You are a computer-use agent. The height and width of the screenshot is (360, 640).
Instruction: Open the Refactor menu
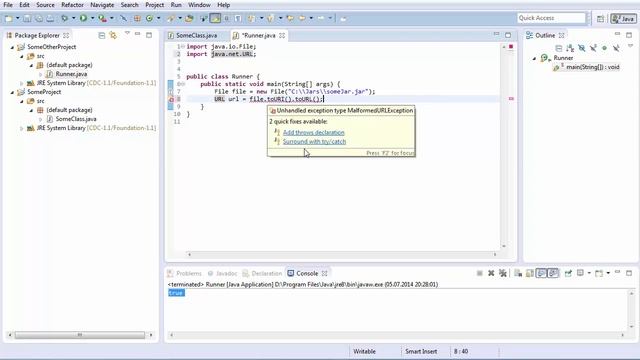72,5
